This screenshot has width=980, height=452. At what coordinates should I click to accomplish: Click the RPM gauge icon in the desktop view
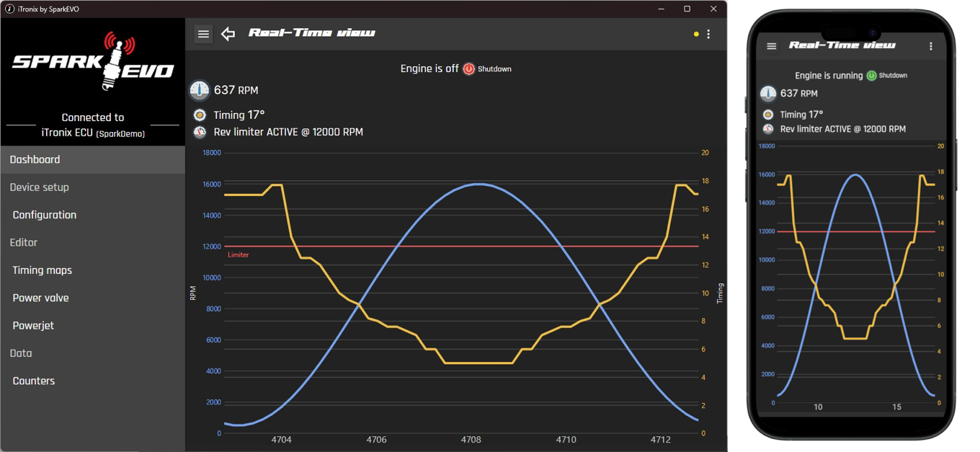pos(200,90)
